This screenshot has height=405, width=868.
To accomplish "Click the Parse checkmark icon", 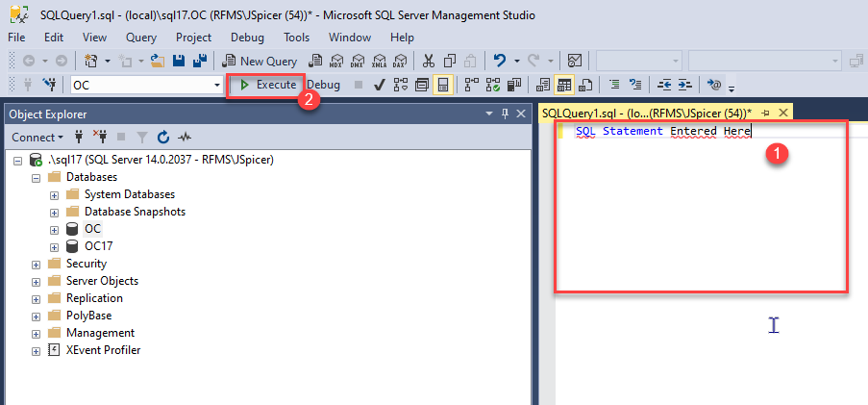I will 379,85.
